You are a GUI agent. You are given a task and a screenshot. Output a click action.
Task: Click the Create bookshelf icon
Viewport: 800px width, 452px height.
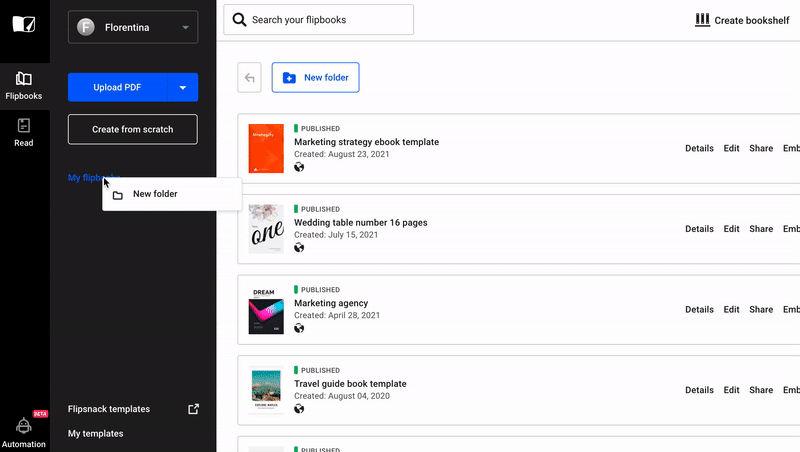703,20
